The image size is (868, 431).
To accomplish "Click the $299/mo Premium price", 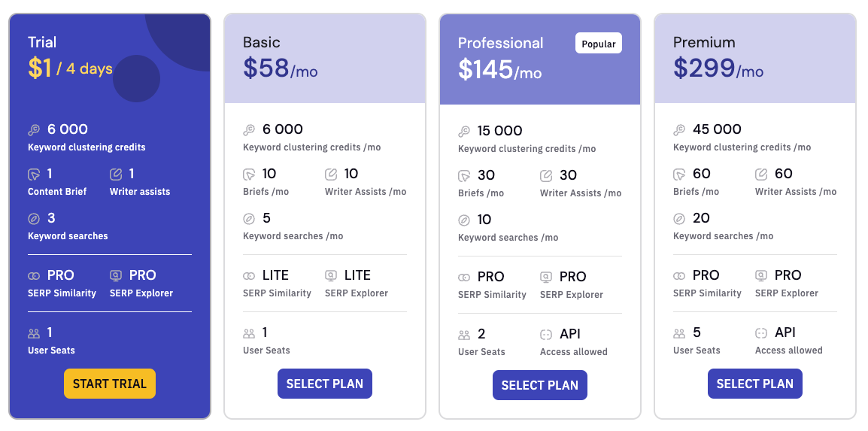I will [718, 68].
